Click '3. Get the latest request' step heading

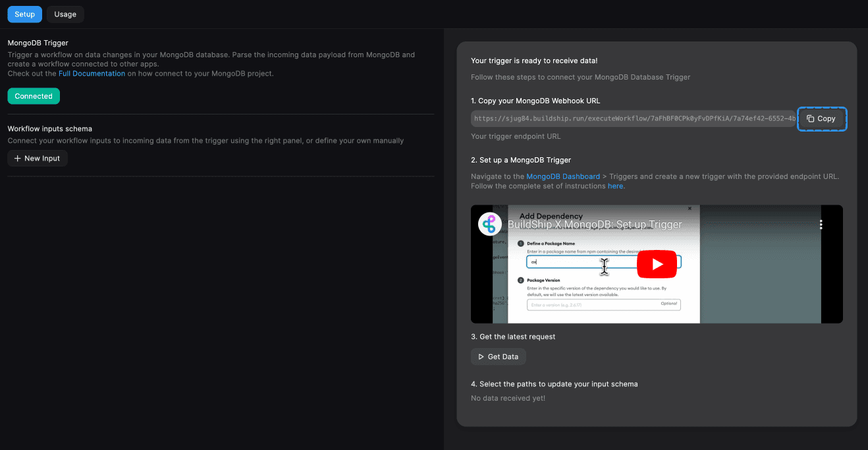513,337
